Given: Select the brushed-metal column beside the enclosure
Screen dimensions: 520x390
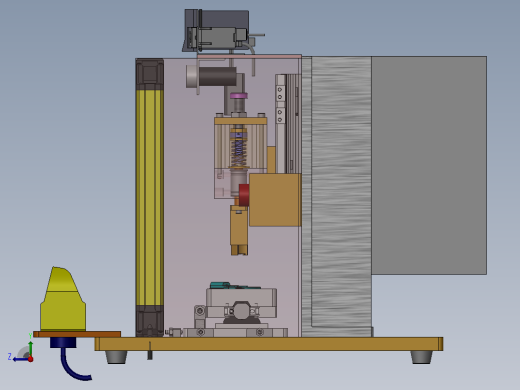Looking at the screenshot, I should pos(337,197).
